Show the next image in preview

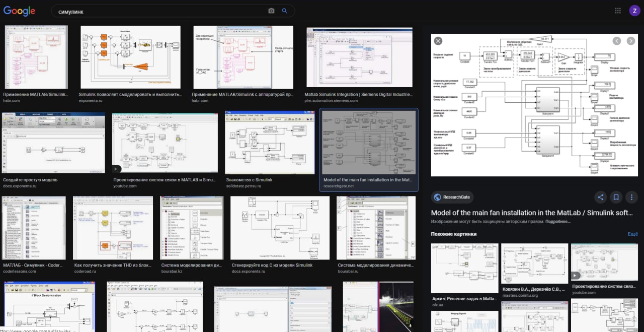click(x=630, y=41)
